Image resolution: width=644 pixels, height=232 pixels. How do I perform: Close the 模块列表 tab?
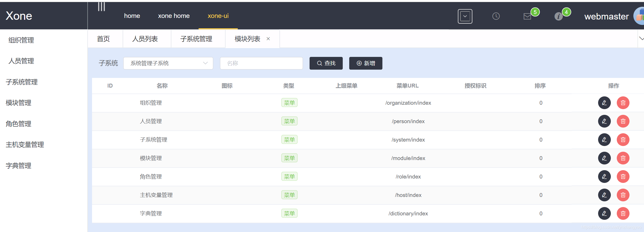click(x=268, y=39)
